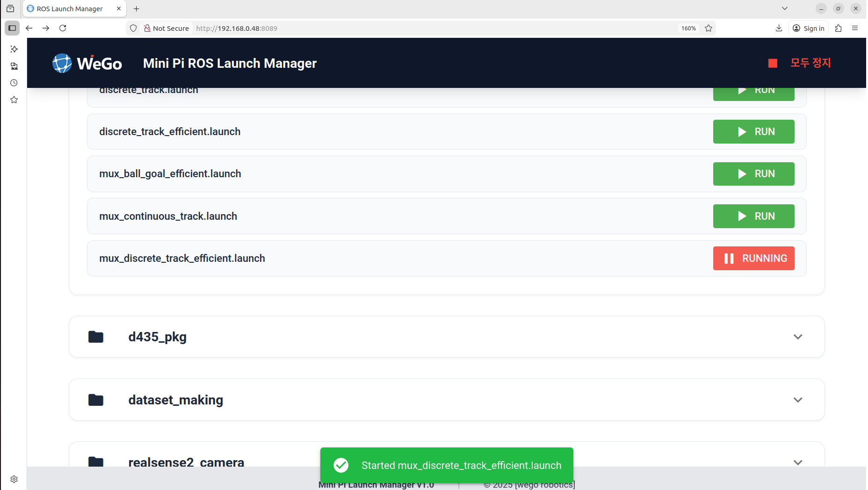Go back to the previous page
868x490 pixels.
point(29,28)
